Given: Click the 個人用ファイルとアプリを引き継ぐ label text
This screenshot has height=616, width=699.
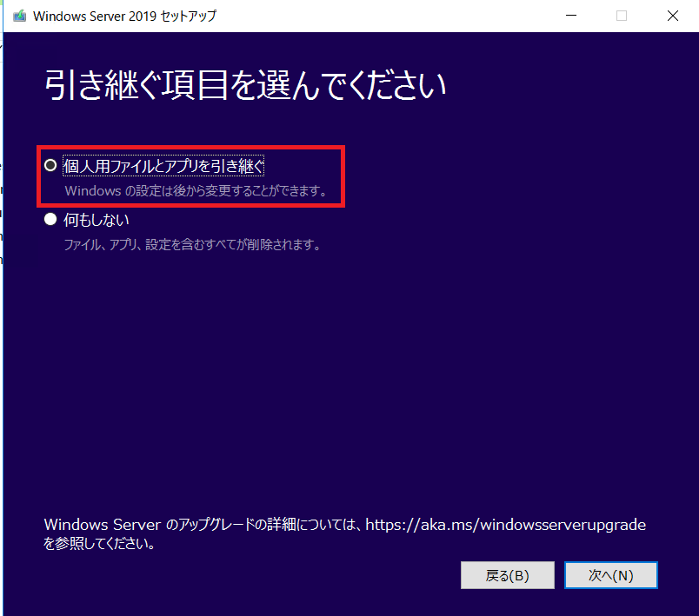Looking at the screenshot, I should (163, 166).
